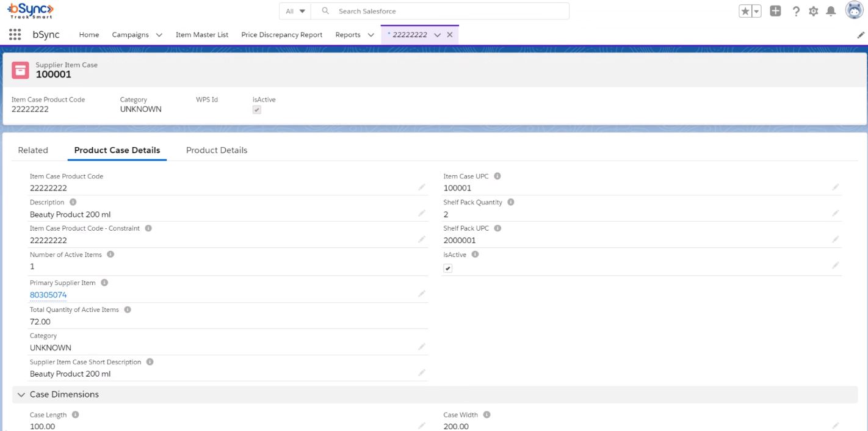The image size is (868, 431).
Task: Open the Notifications bell
Action: (x=831, y=11)
